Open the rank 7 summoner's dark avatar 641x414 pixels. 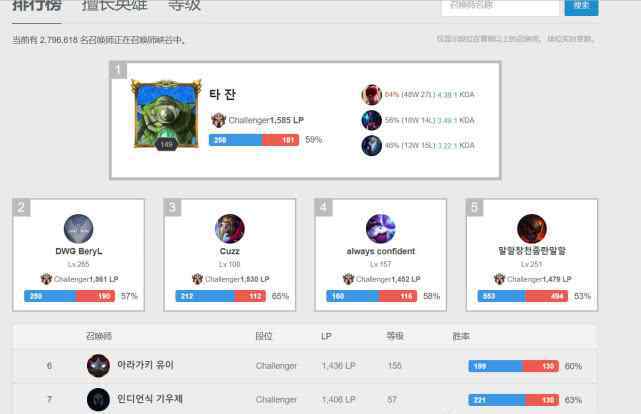tap(99, 399)
